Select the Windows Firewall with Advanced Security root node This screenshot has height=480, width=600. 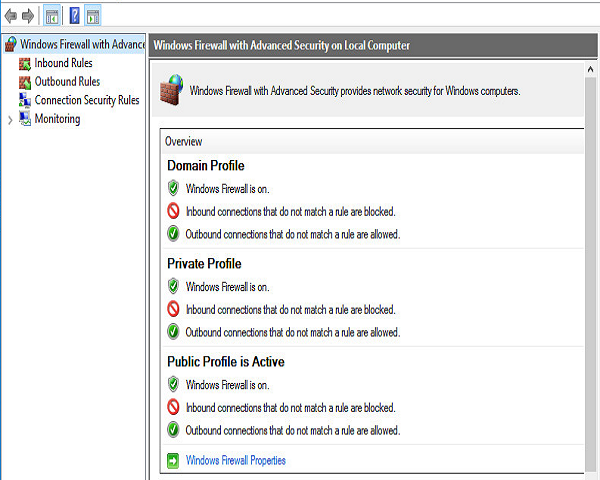[x=74, y=44]
